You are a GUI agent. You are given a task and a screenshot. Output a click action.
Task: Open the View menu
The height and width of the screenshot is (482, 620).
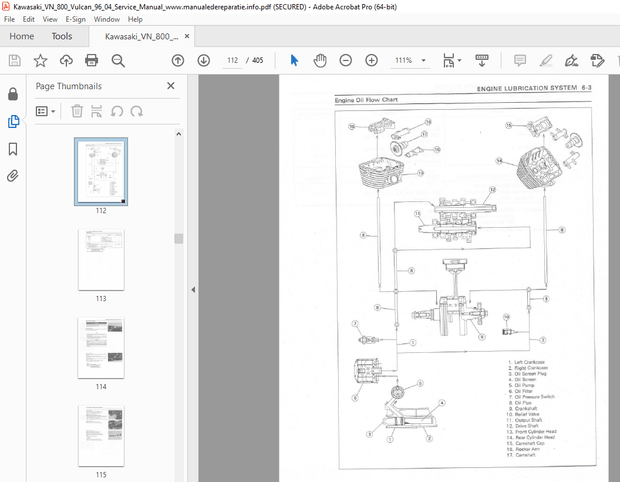click(50, 19)
